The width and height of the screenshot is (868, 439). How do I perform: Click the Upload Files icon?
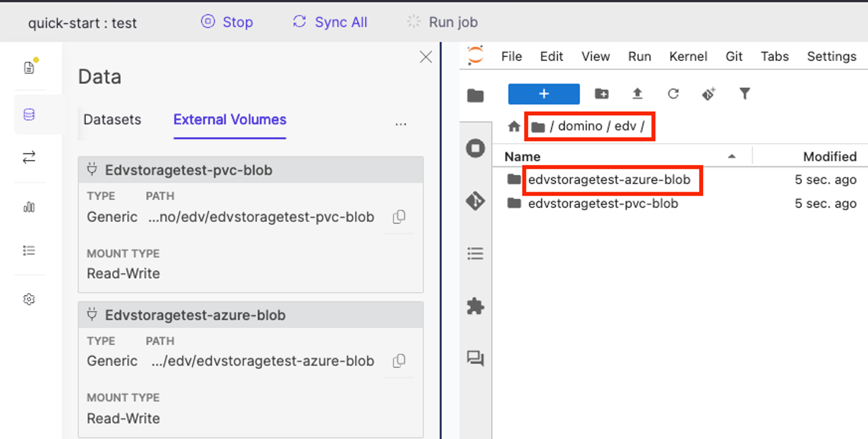[x=637, y=94]
